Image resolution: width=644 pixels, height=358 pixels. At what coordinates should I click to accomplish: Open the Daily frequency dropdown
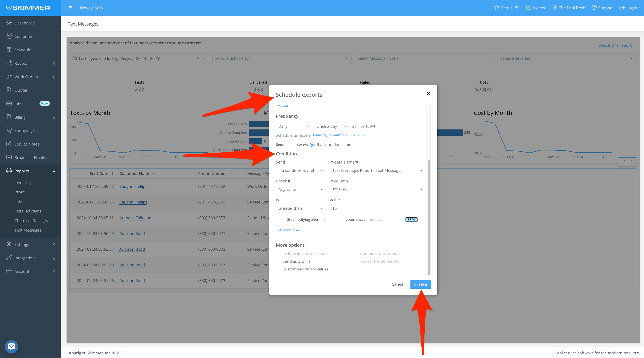point(293,126)
